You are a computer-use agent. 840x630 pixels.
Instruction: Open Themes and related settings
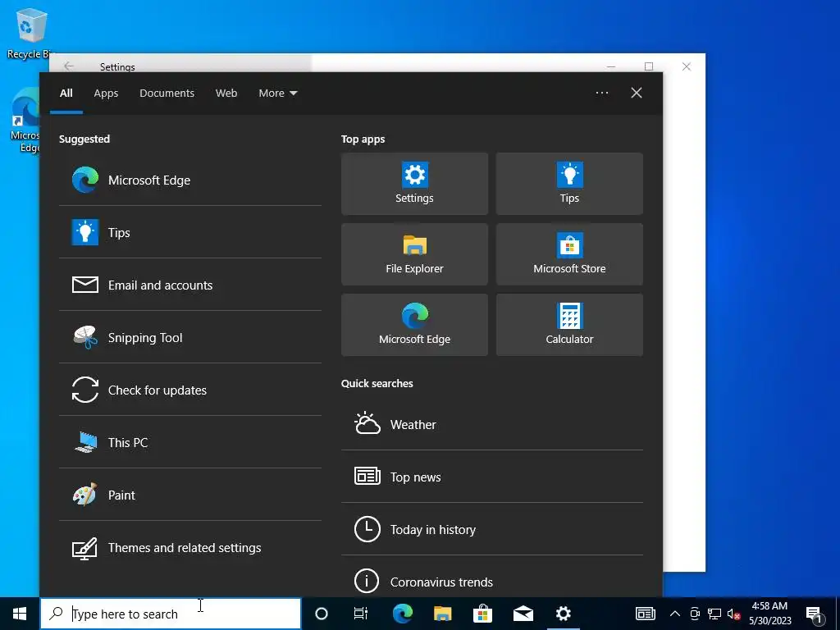[190, 547]
